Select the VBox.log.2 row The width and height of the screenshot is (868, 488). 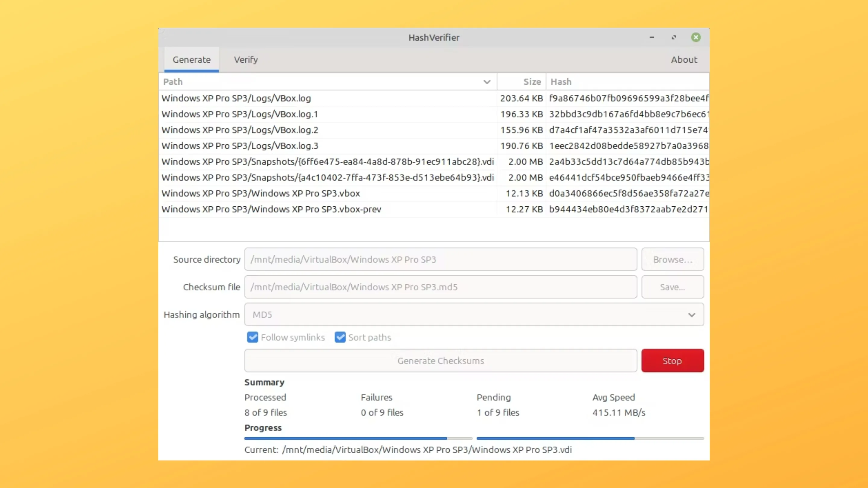[x=240, y=130]
